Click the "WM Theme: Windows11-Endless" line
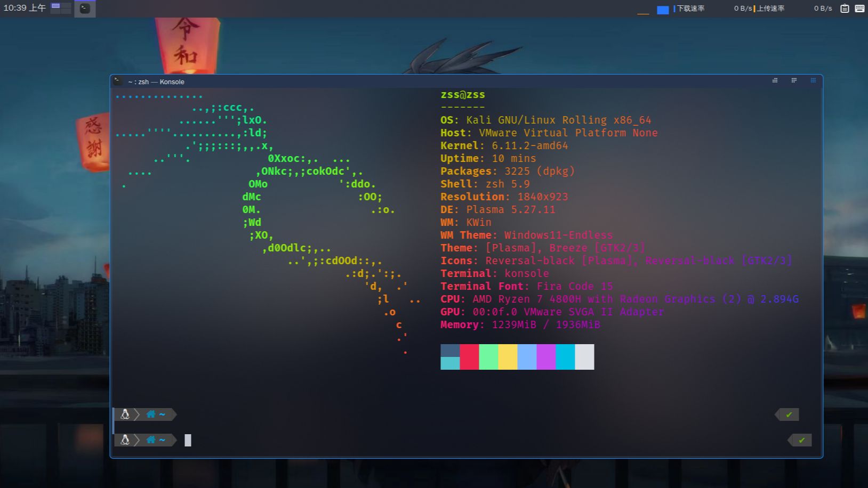868x488 pixels. pos(527,235)
